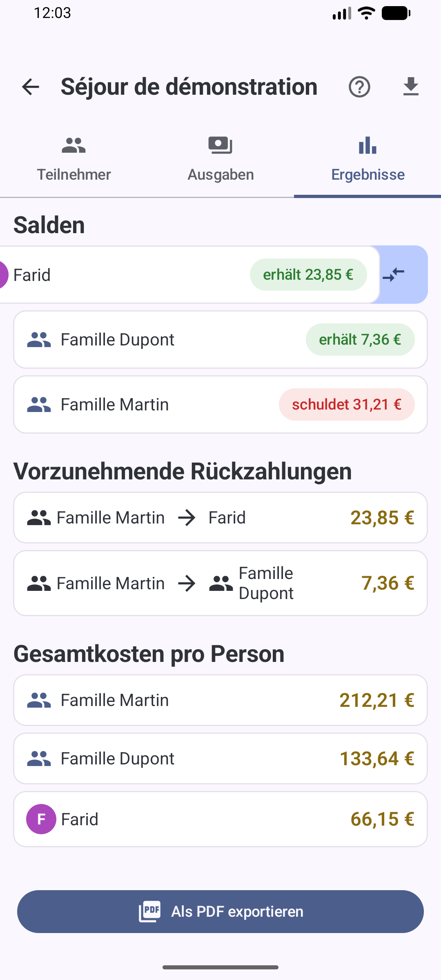Tap the settle-up arrows icon beside Farid
441x980 pixels.
pos(394,275)
